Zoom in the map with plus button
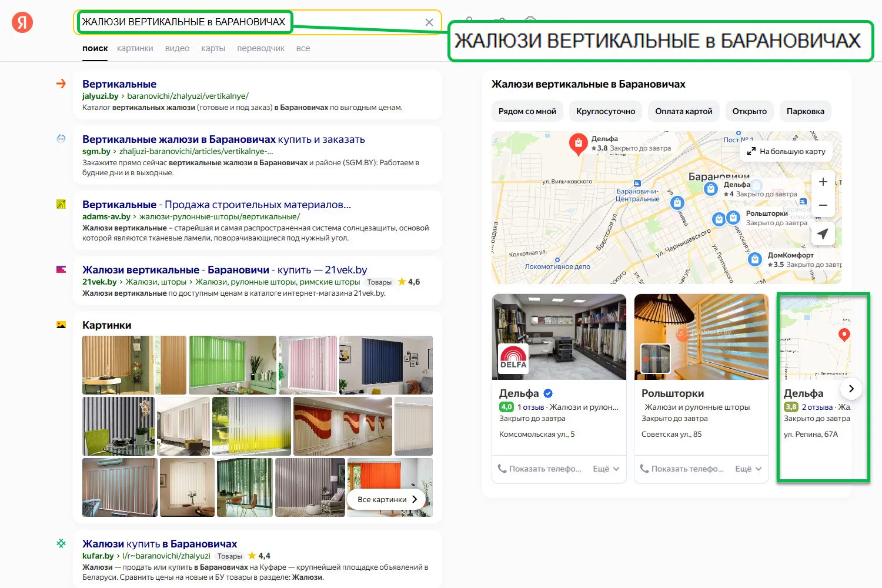This screenshot has width=882, height=588. point(823,182)
